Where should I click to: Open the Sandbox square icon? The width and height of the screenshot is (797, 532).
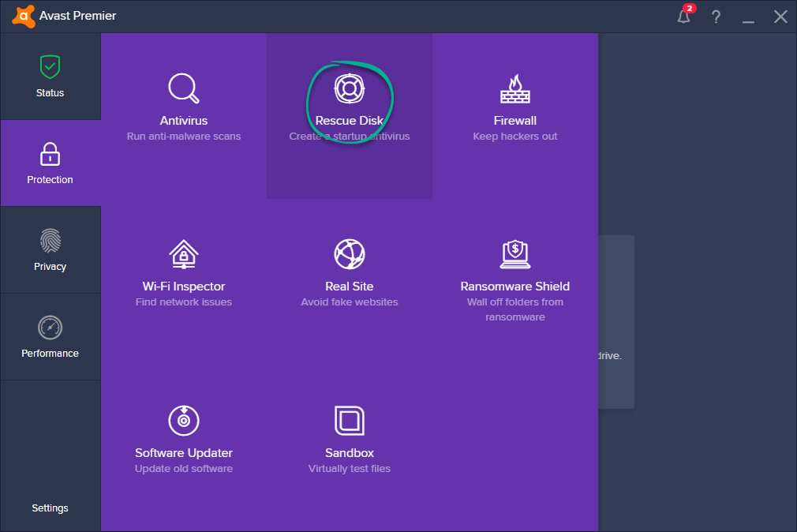coord(349,421)
